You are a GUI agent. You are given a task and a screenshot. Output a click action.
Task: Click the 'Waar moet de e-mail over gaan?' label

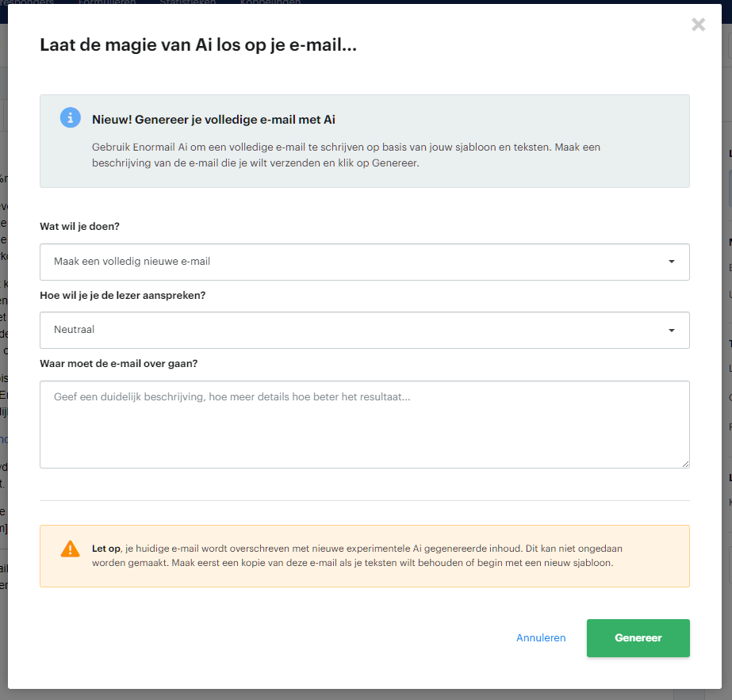click(119, 364)
